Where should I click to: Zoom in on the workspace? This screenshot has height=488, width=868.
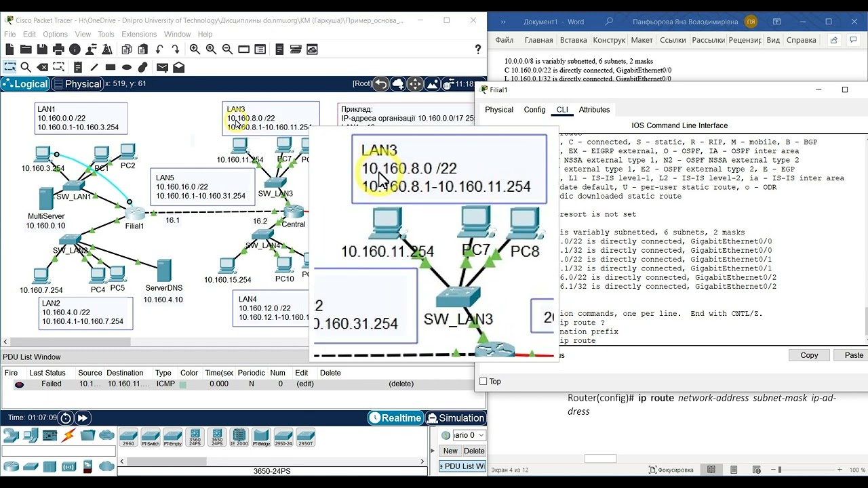pos(195,49)
